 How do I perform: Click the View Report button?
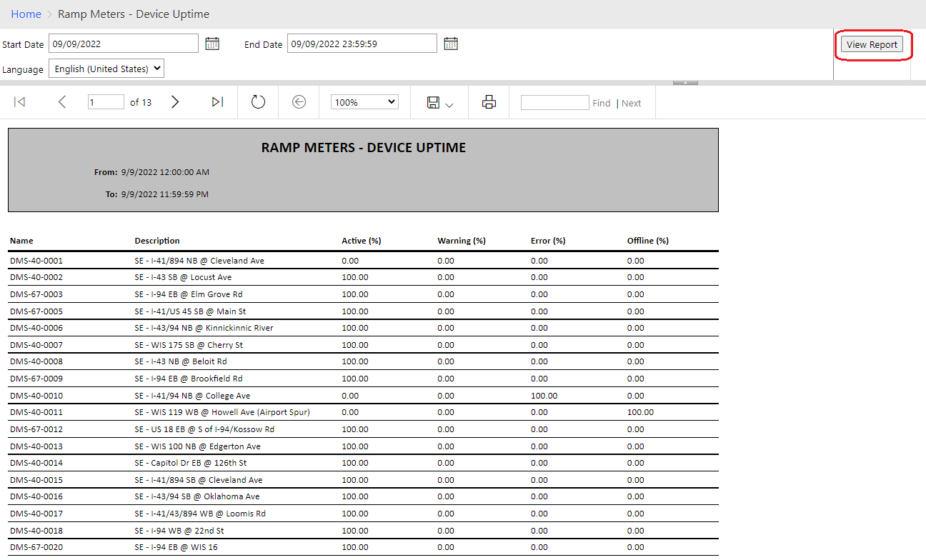(872, 44)
